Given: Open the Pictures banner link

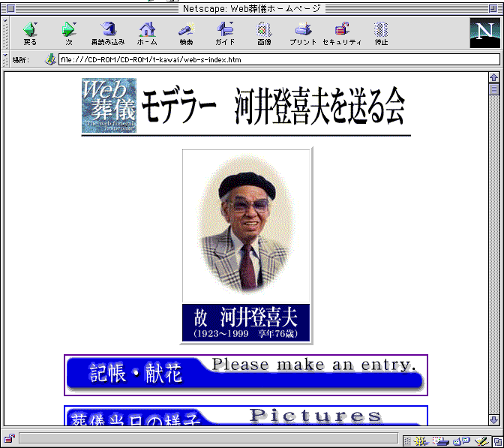Looking at the screenshot, I should coord(246,416).
